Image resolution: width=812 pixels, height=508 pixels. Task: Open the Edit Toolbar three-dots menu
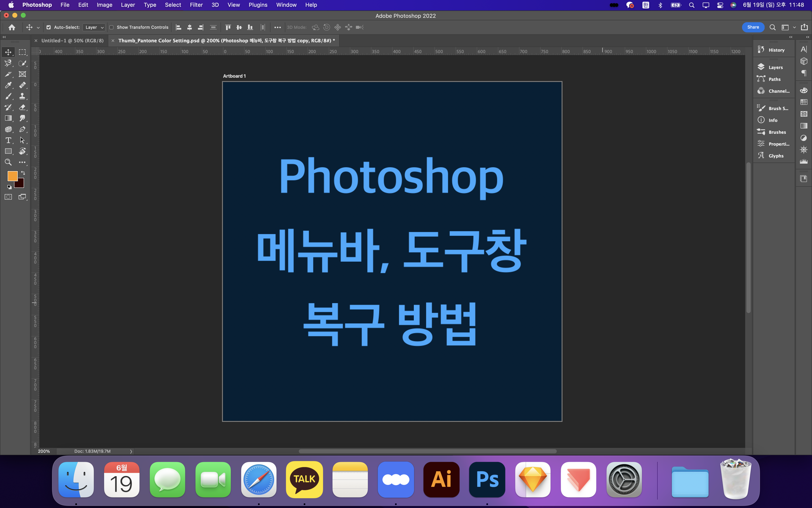(22, 162)
